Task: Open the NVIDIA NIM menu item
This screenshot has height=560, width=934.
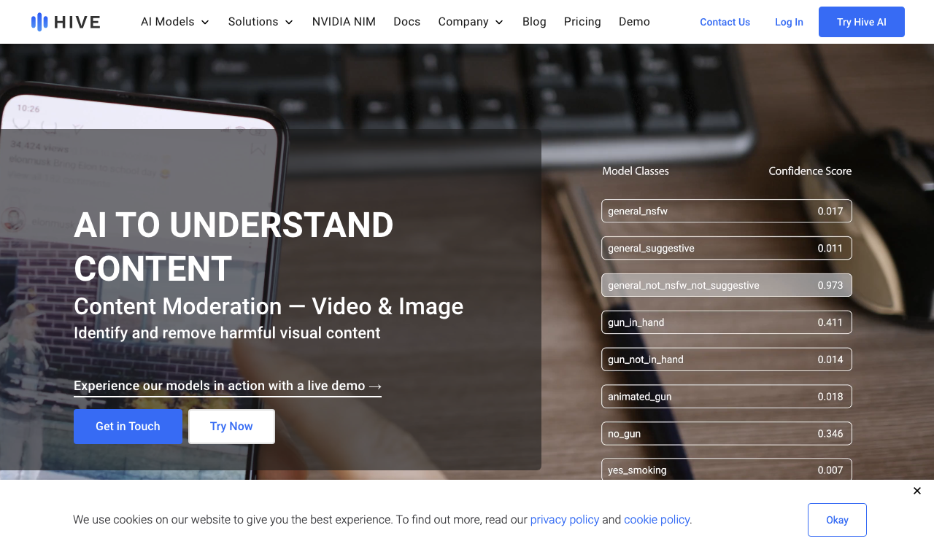Action: tap(344, 22)
